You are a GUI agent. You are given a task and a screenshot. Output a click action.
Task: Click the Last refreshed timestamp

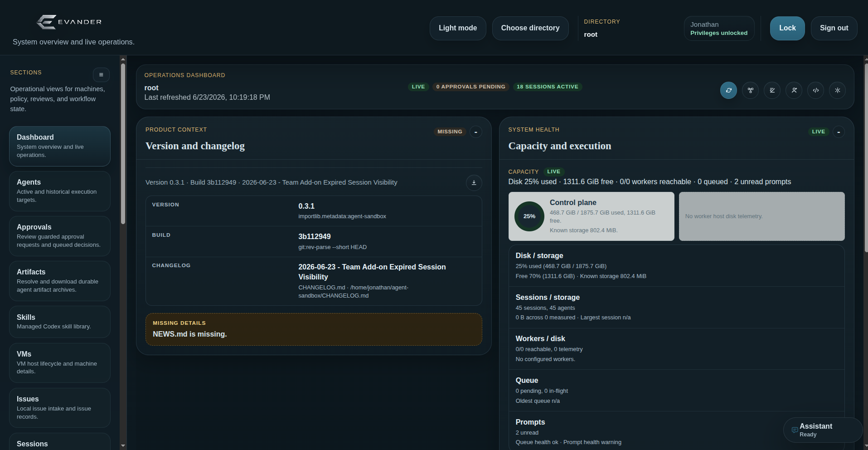click(x=207, y=98)
